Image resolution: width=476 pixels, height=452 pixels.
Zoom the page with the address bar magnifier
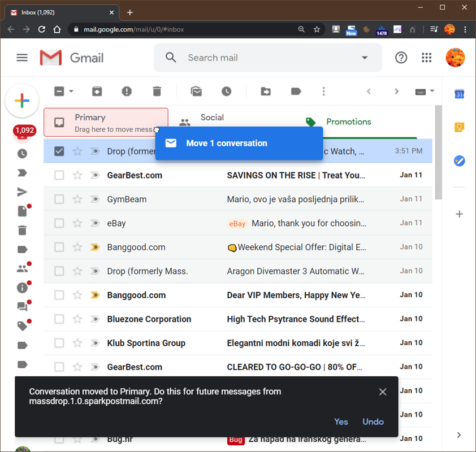(x=301, y=29)
